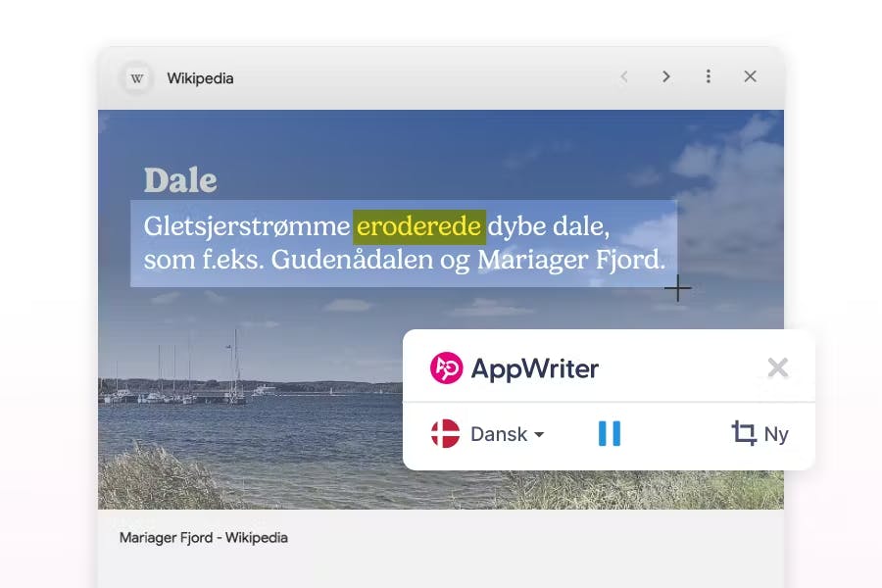
Task: Click the Wikipedia window title
Action: (x=199, y=77)
